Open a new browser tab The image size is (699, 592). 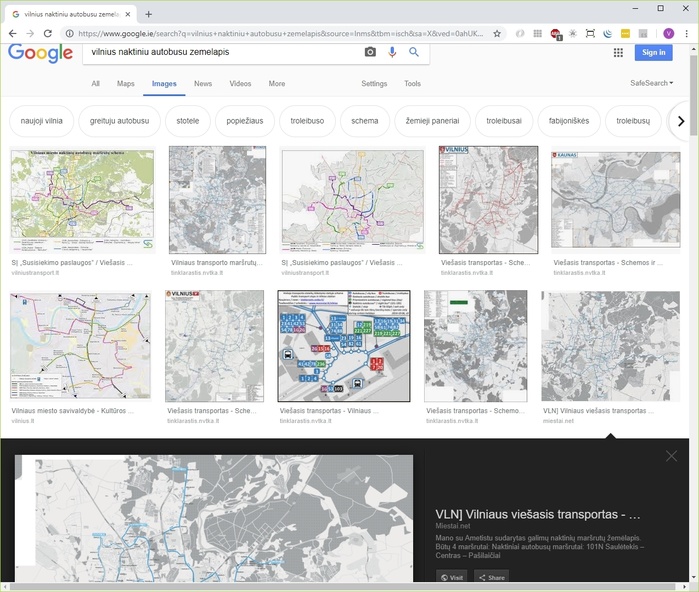tap(148, 14)
